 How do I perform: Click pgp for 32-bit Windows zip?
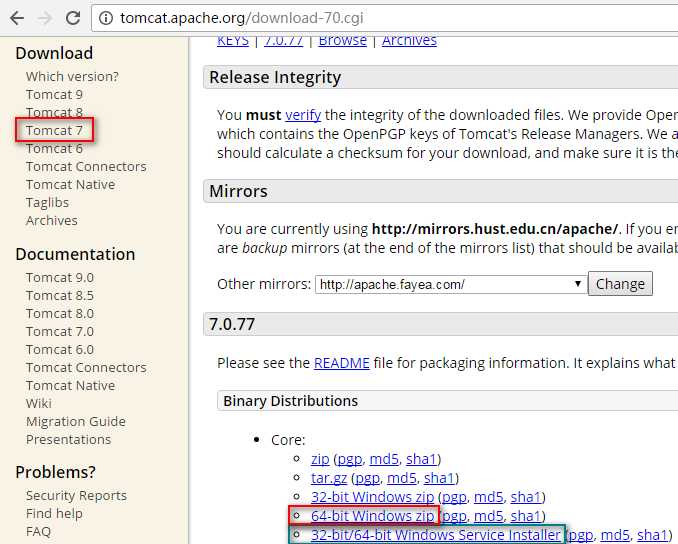(454, 498)
